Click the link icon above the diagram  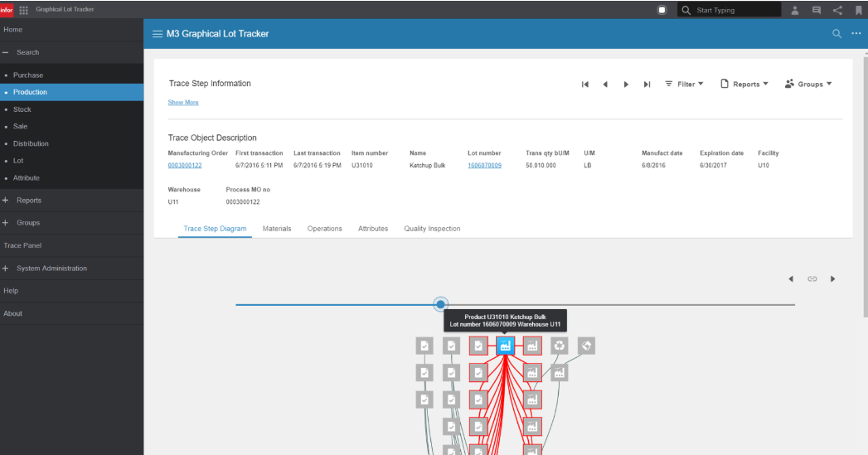pos(812,279)
